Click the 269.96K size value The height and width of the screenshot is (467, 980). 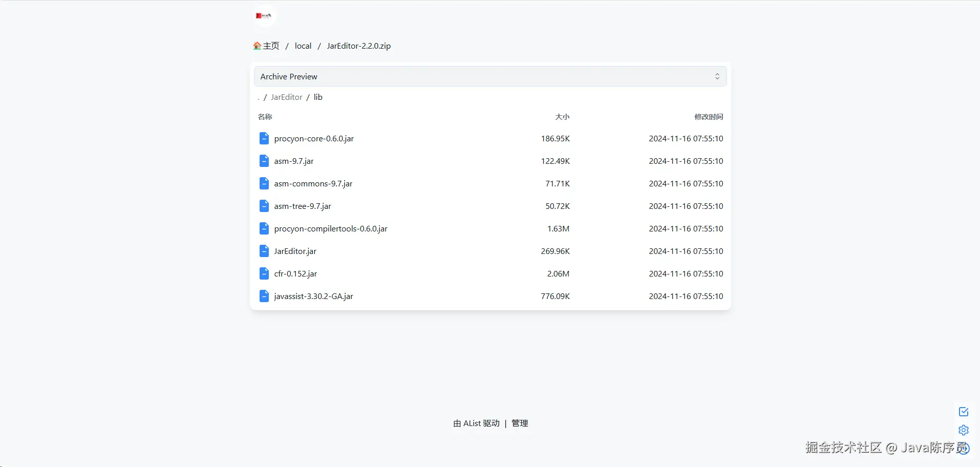556,251
